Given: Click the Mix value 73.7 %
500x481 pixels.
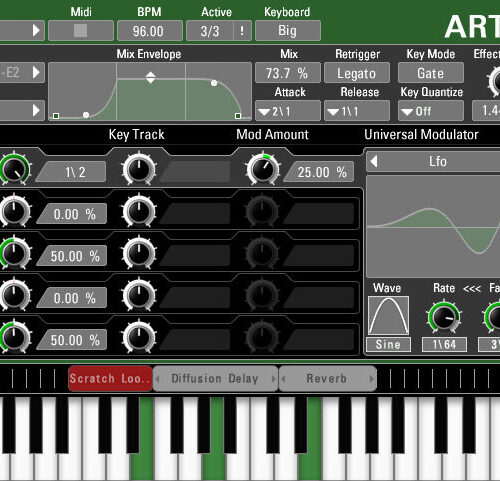Looking at the screenshot, I should (x=288, y=73).
